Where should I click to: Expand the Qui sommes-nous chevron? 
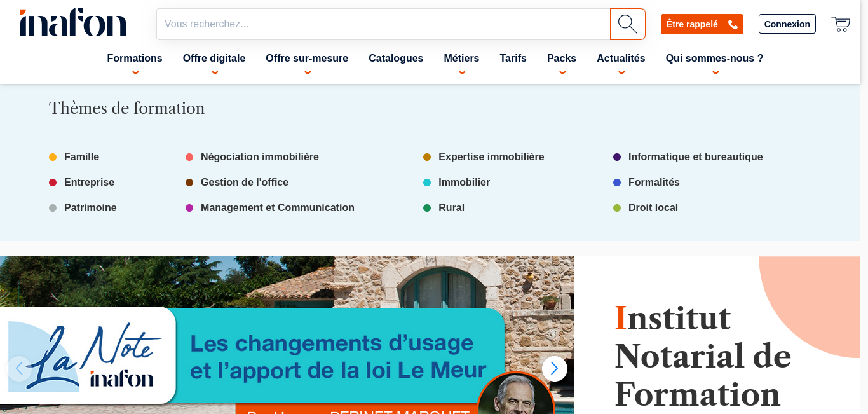tap(715, 72)
